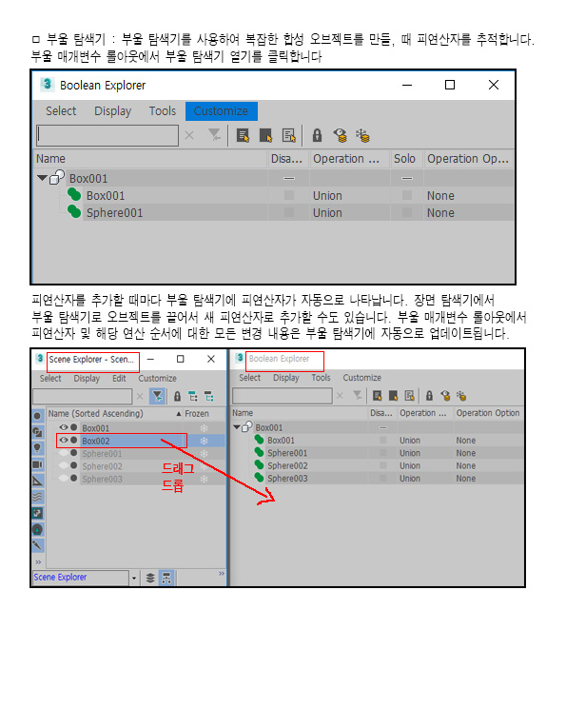Open Tools menu in Boolean Explorer beside Scene Explorer
Image resolution: width=566 pixels, height=728 pixels.
point(321,378)
